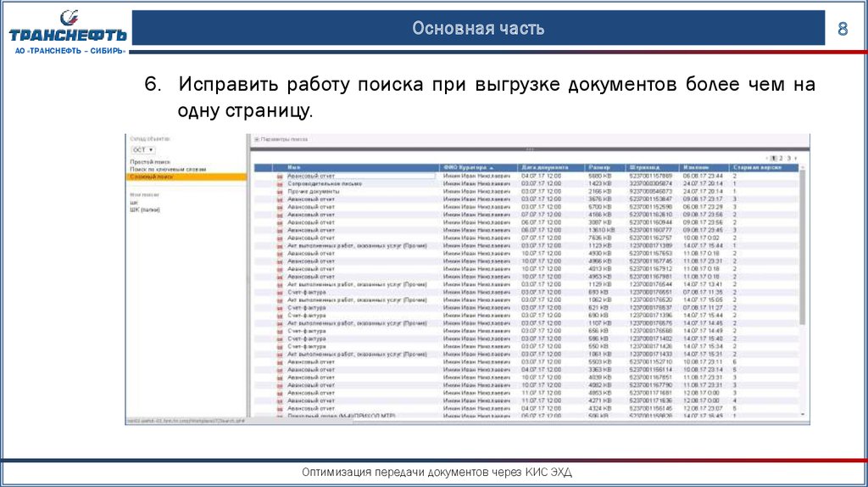Screen dimensions: 868x487
Task: Open the saved search ШК (папки)
Action: [145, 210]
